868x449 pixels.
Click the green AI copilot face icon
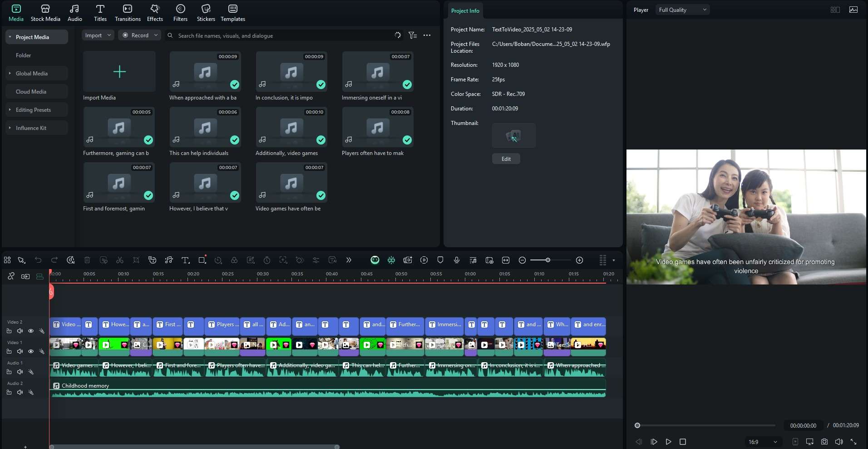375,260
